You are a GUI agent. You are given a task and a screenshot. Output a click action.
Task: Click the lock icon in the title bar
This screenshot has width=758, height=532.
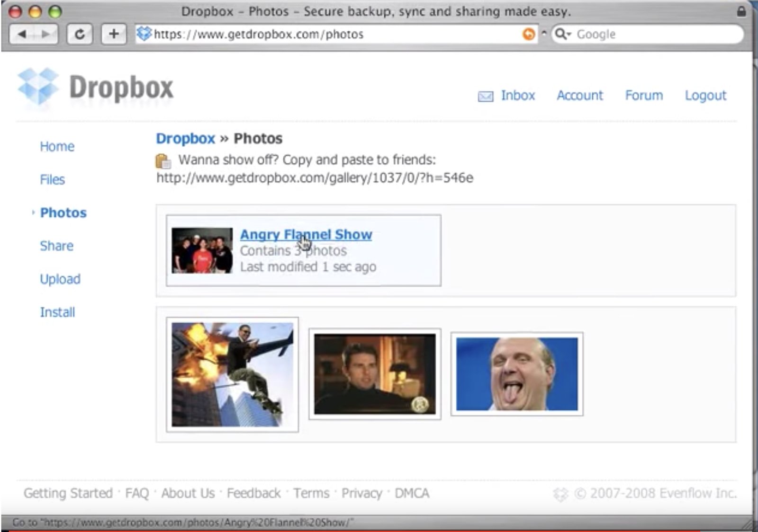pyautogui.click(x=741, y=11)
